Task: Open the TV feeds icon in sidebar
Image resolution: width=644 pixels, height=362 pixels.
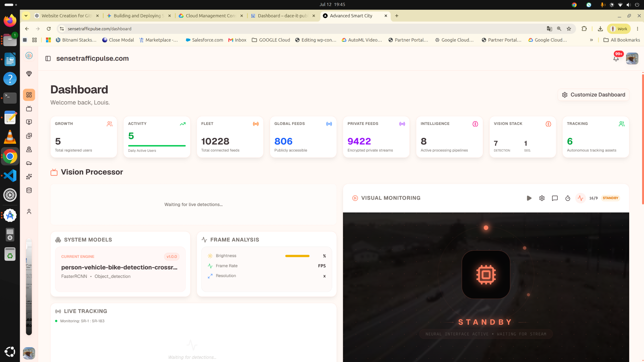Action: click(x=29, y=109)
